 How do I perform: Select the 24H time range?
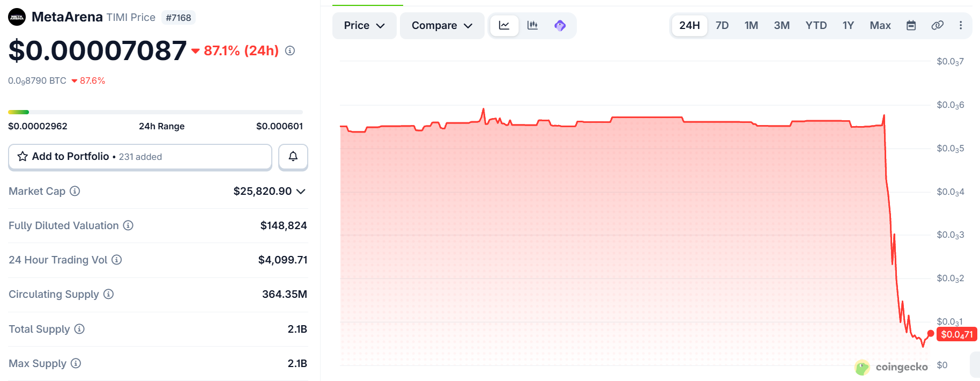coord(689,25)
